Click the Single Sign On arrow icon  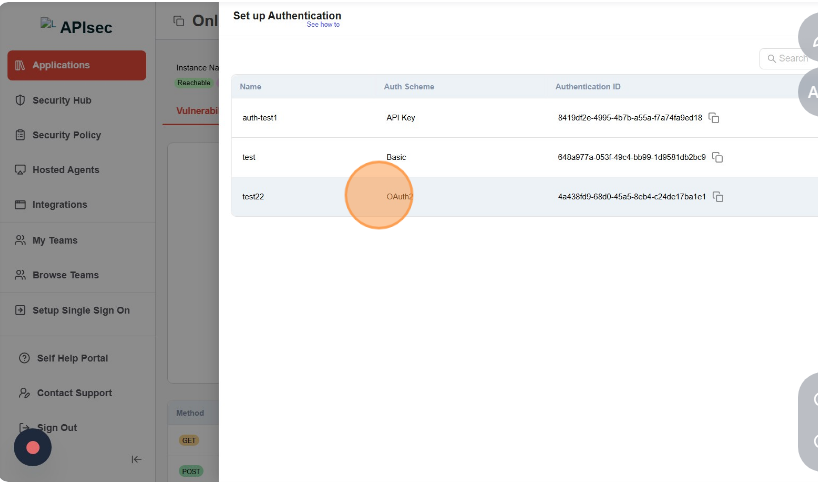point(20,310)
